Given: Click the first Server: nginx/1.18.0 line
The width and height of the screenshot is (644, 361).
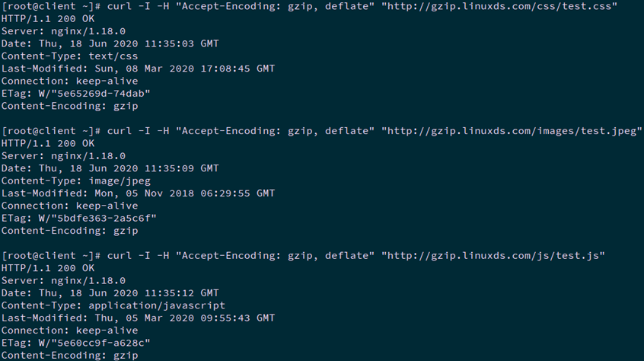Looking at the screenshot, I should click(x=63, y=31).
